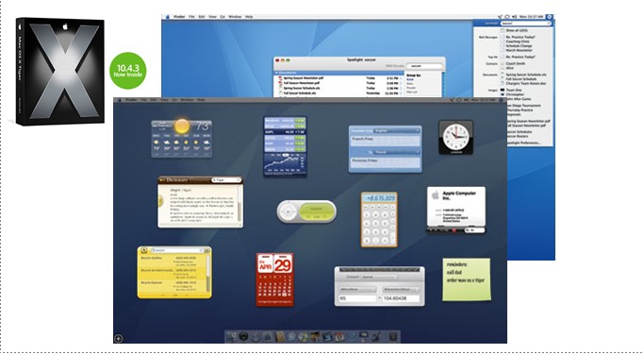Open the Translation widget target language dropdown

point(397,152)
